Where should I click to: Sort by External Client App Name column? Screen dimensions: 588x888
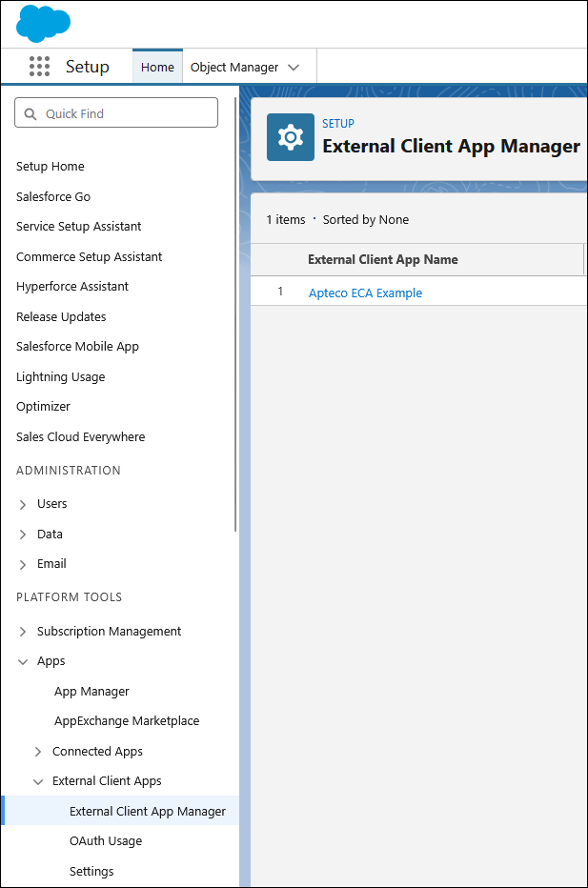click(383, 259)
